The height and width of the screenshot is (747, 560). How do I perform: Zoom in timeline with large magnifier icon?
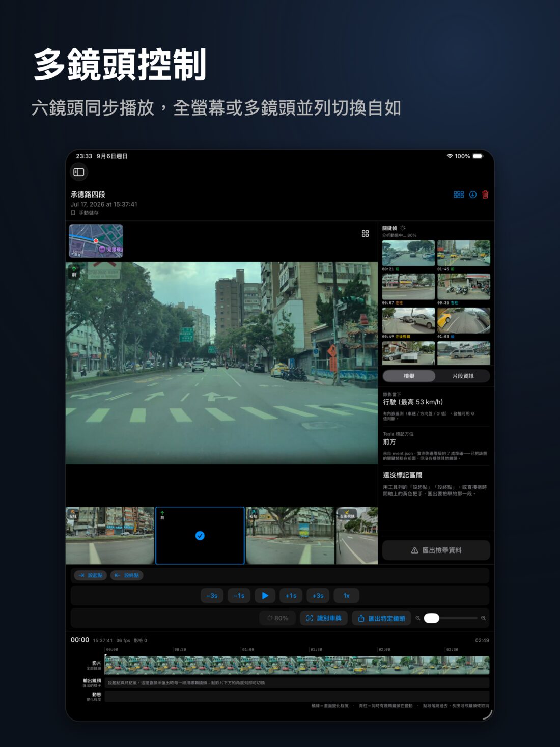pyautogui.click(x=483, y=618)
